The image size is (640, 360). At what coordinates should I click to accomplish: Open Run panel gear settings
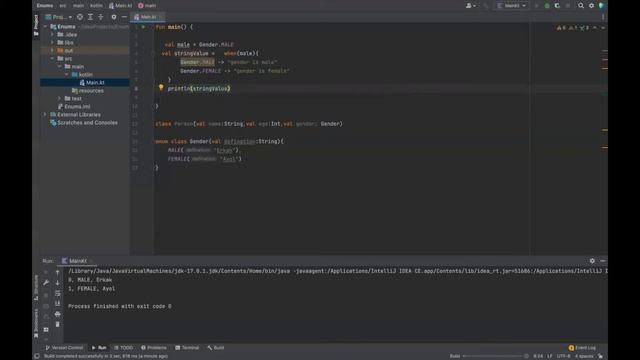coord(592,260)
